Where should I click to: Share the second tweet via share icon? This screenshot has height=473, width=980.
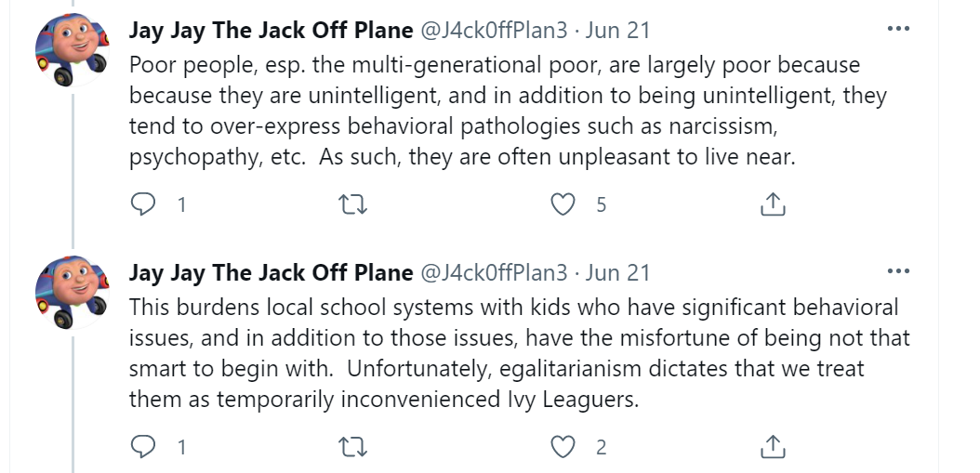[774, 447]
